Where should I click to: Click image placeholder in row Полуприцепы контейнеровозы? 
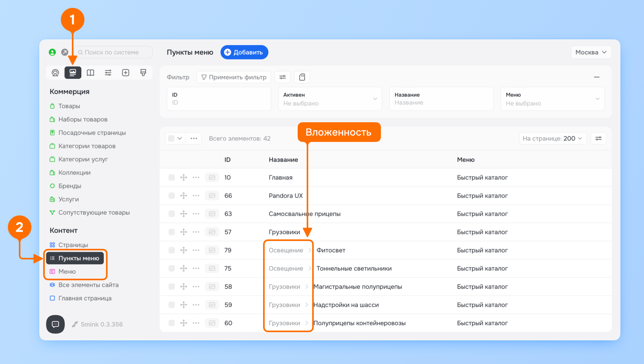coord(212,323)
